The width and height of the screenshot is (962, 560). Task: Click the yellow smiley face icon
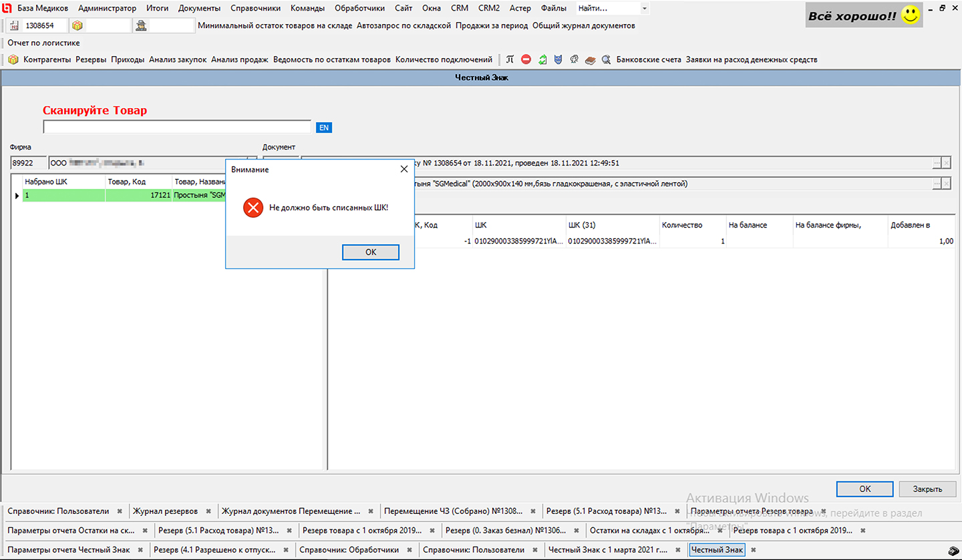click(910, 15)
